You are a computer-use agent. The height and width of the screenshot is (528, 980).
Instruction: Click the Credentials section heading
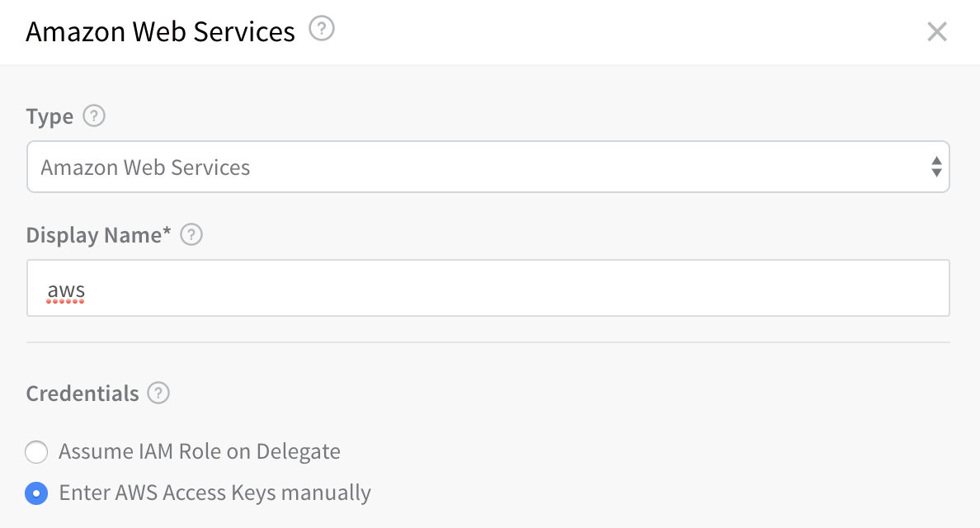(x=82, y=394)
